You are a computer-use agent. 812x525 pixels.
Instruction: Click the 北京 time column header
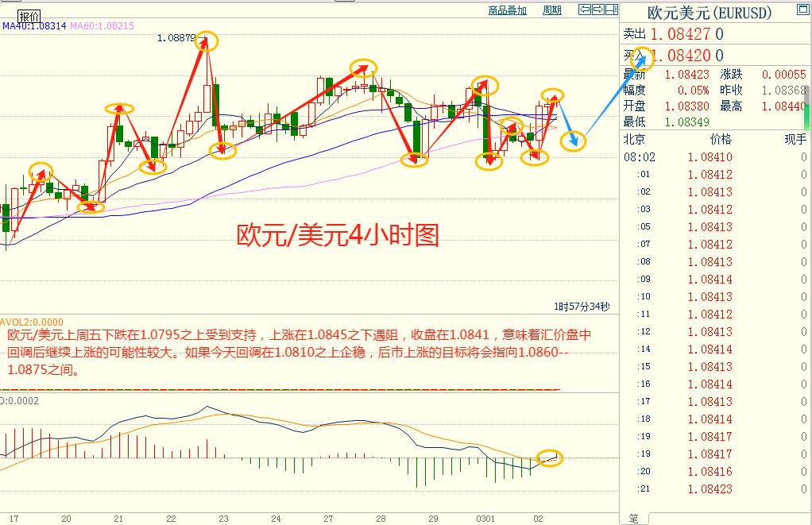tap(634, 139)
